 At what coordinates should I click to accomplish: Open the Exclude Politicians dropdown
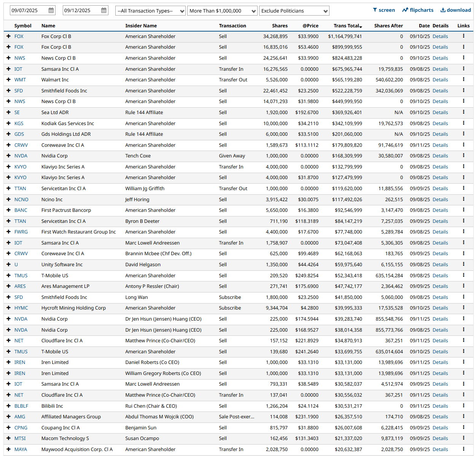click(x=294, y=11)
